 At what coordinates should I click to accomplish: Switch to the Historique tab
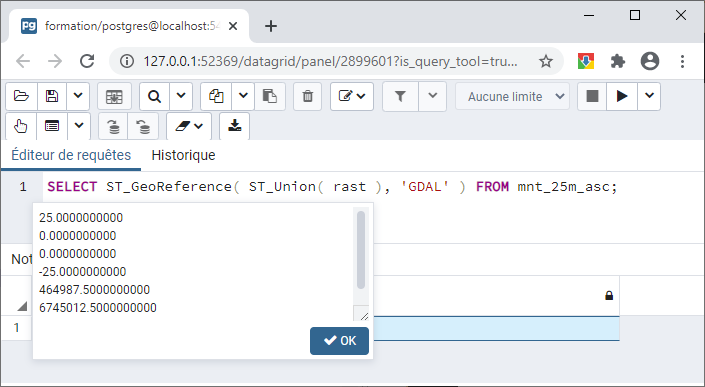point(183,155)
